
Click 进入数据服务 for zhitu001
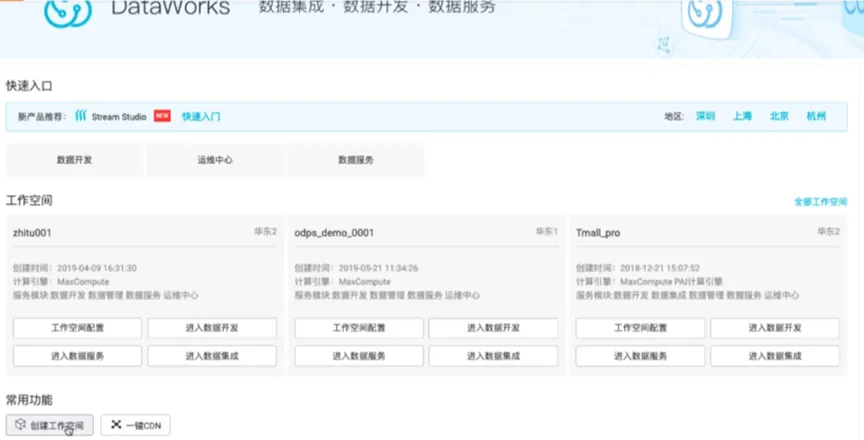(78, 356)
